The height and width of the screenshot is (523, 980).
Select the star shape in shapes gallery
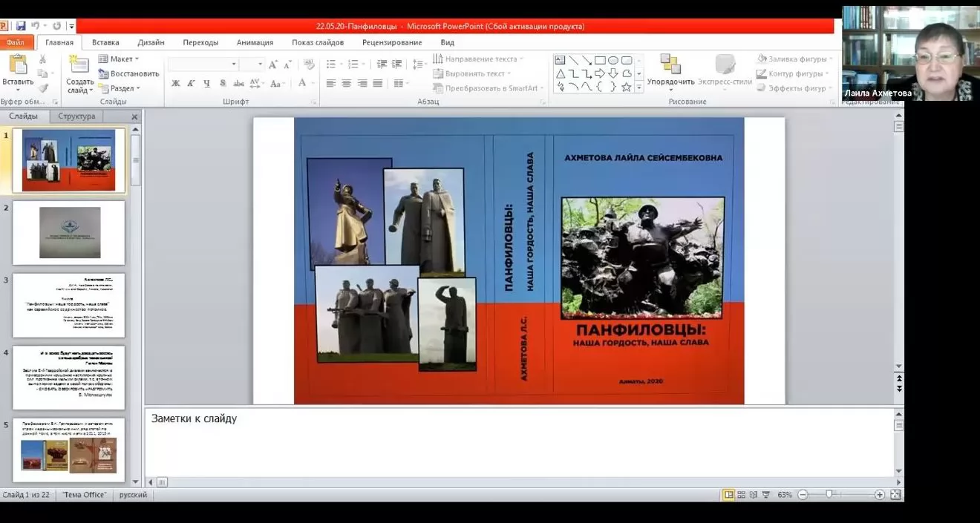(627, 87)
